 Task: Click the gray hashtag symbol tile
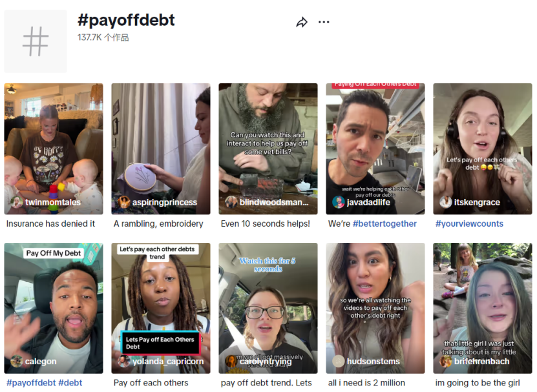coord(36,41)
